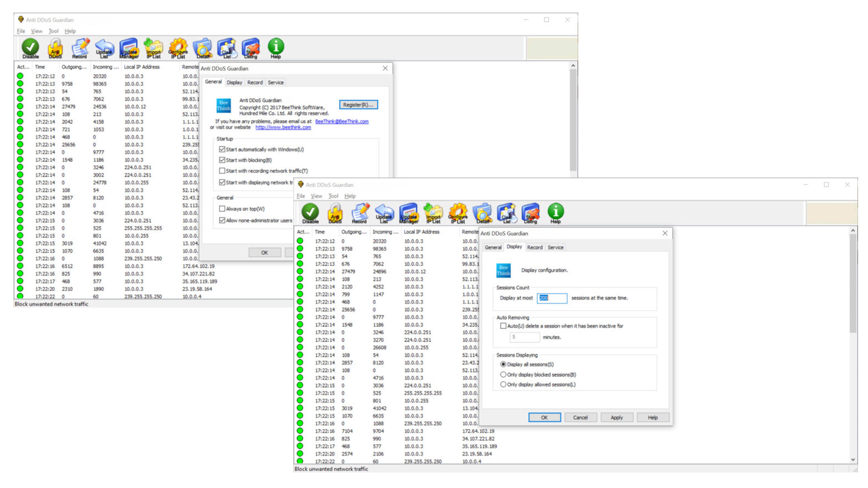Click the Disable icon in the front window toolbar
The image size is (868, 488).
[x=310, y=213]
